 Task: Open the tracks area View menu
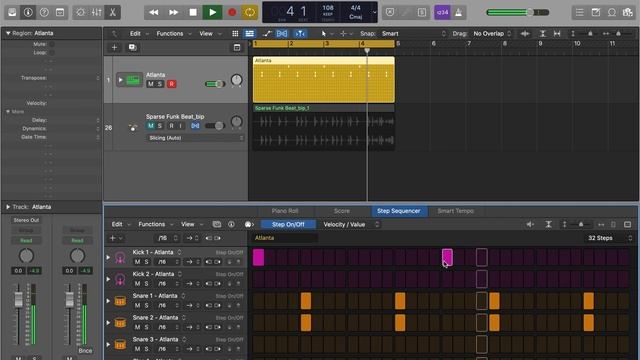[x=210, y=33]
